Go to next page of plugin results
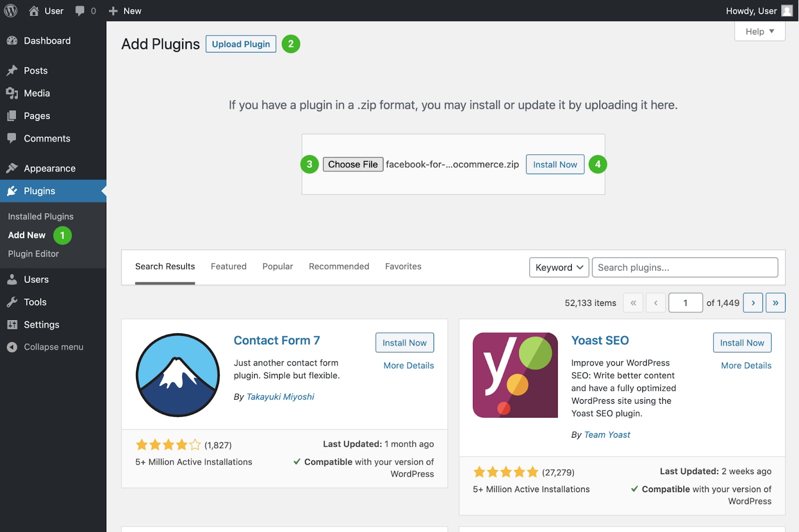The image size is (799, 532). click(x=753, y=303)
